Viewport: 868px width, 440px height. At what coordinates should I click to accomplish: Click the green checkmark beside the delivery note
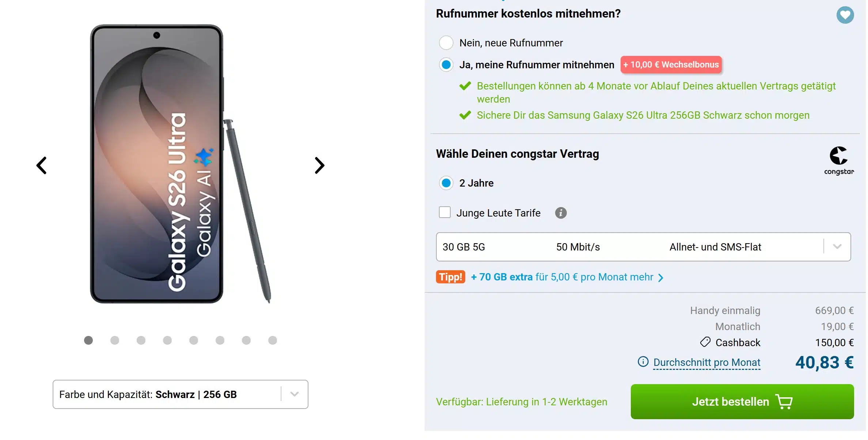pyautogui.click(x=465, y=115)
